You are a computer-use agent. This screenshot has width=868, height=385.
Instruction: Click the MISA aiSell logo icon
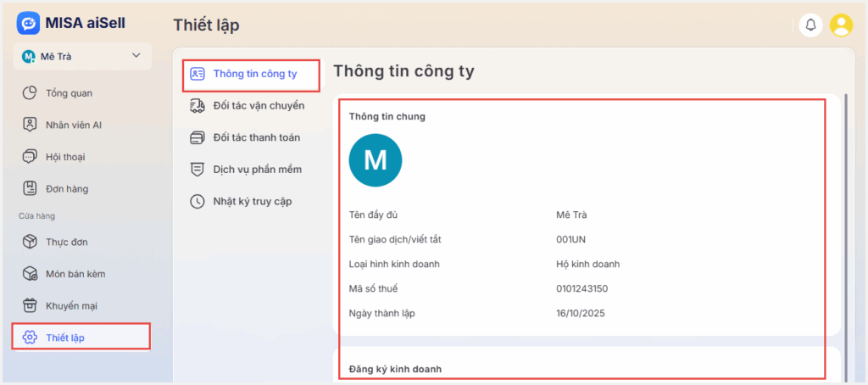pos(28,24)
